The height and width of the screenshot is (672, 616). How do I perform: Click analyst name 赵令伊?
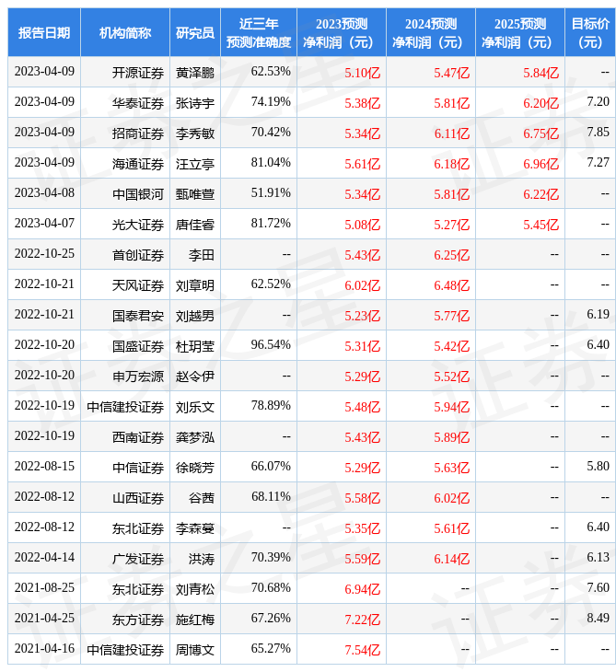point(195,377)
